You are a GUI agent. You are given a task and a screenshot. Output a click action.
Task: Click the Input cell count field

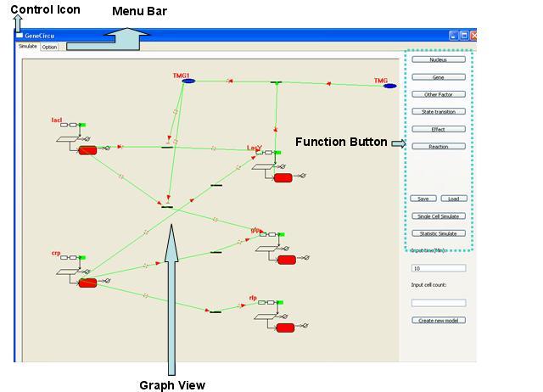pos(438,302)
